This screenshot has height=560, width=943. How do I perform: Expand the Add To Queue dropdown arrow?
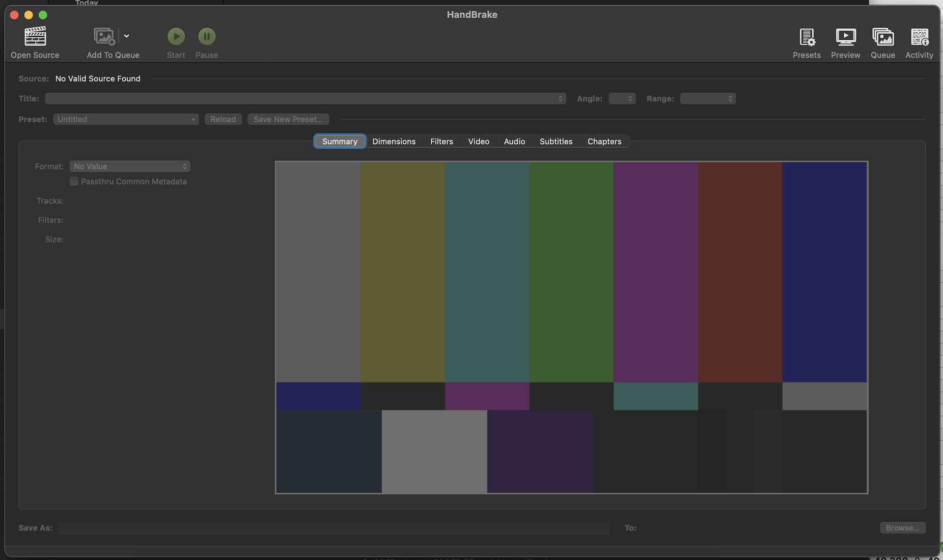(127, 36)
